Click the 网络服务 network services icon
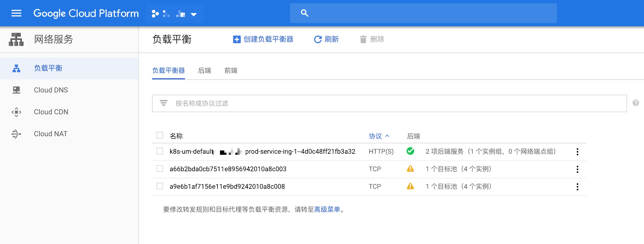This screenshot has width=644, height=244. pyautogui.click(x=16, y=39)
